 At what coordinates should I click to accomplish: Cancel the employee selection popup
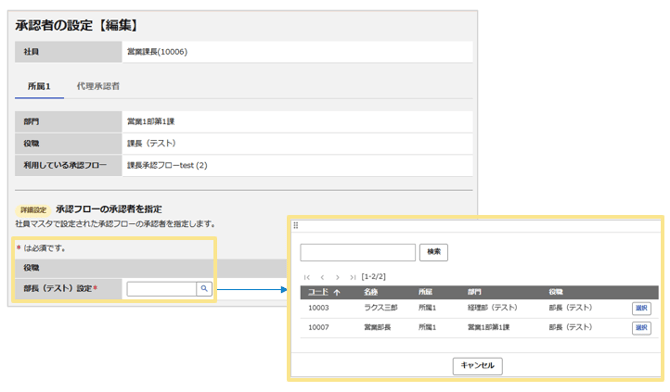[477, 366]
